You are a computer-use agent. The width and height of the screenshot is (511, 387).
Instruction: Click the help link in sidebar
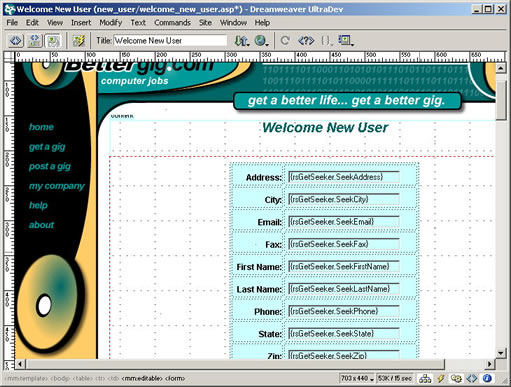[x=38, y=205]
